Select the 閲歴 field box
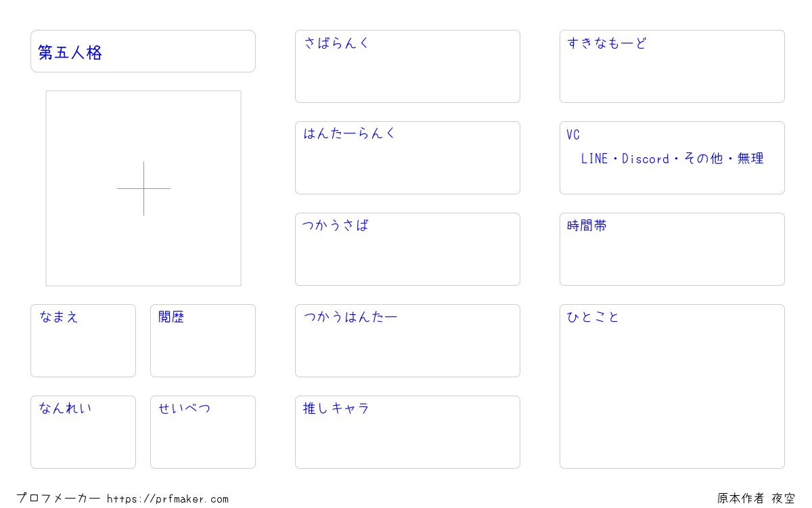Screen dimensions: 812x508 (x=203, y=341)
